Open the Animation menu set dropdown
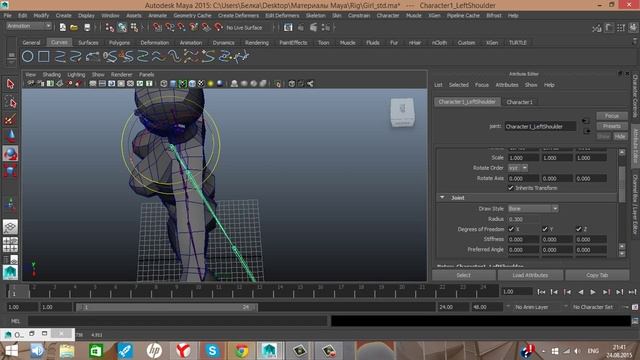 [x=29, y=26]
